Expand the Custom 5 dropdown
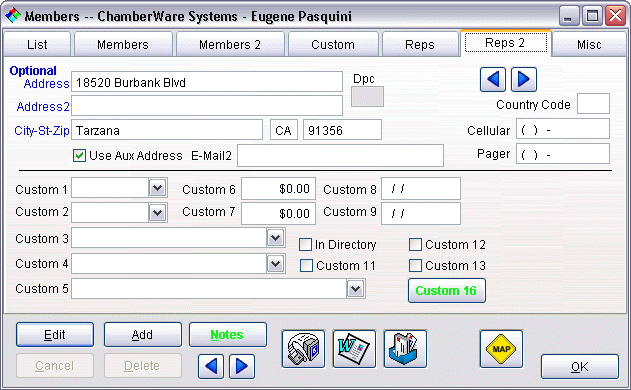 pyautogui.click(x=356, y=289)
